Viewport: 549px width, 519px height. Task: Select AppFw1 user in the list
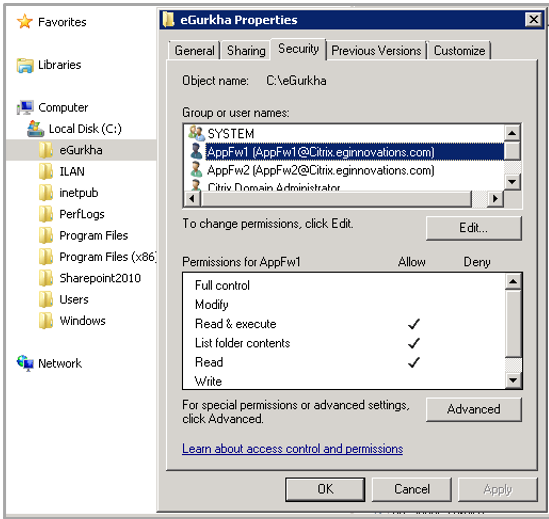(320, 152)
